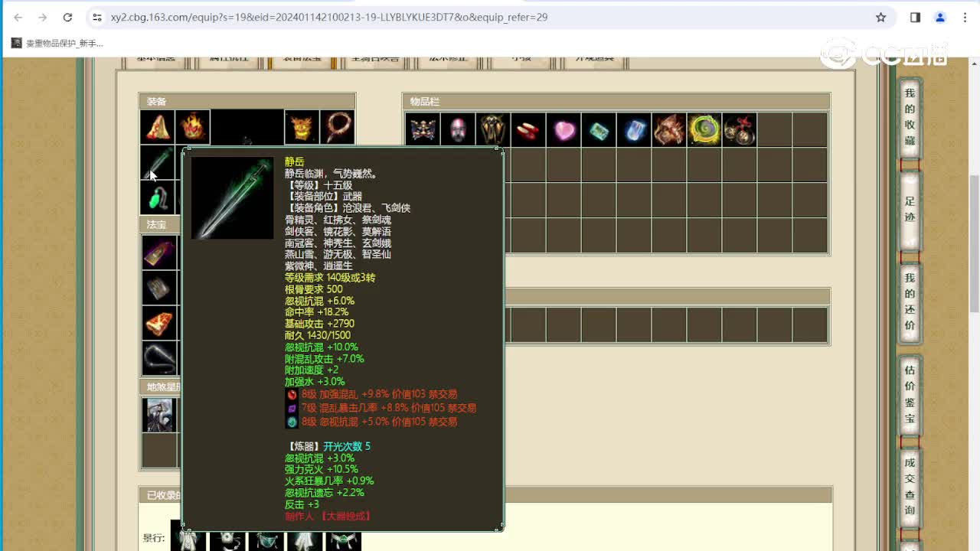
Task: Bookmark this page with star icon
Action: tap(880, 17)
